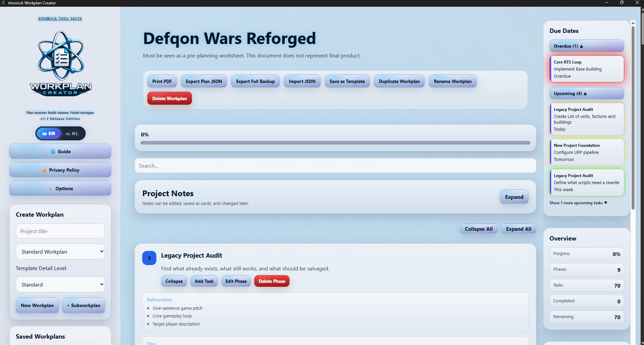Open the Standard Workplan template dropdown
This screenshot has width=644, height=345.
[x=60, y=252]
